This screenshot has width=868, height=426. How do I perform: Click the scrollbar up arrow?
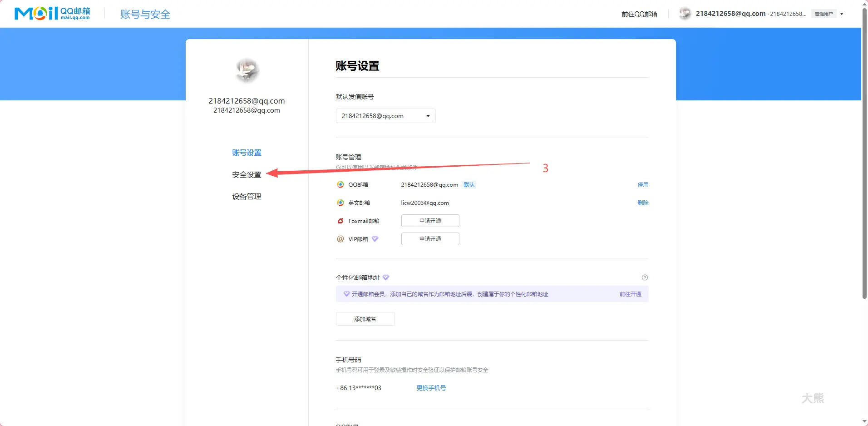click(863, 4)
